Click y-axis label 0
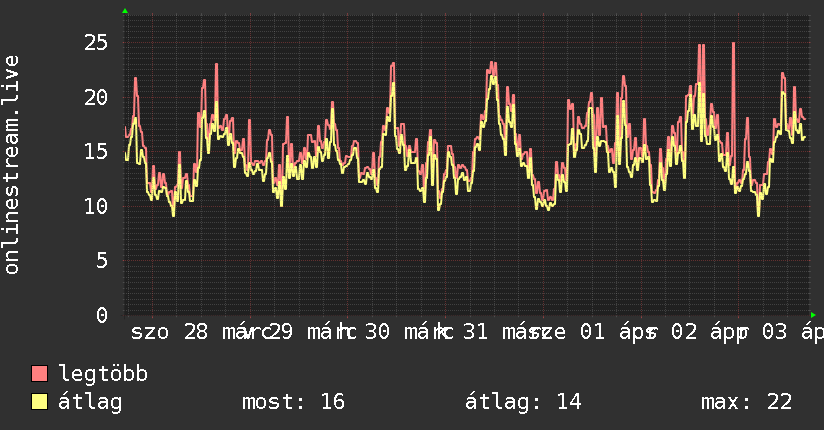This screenshot has height=430, width=824. click(x=102, y=315)
